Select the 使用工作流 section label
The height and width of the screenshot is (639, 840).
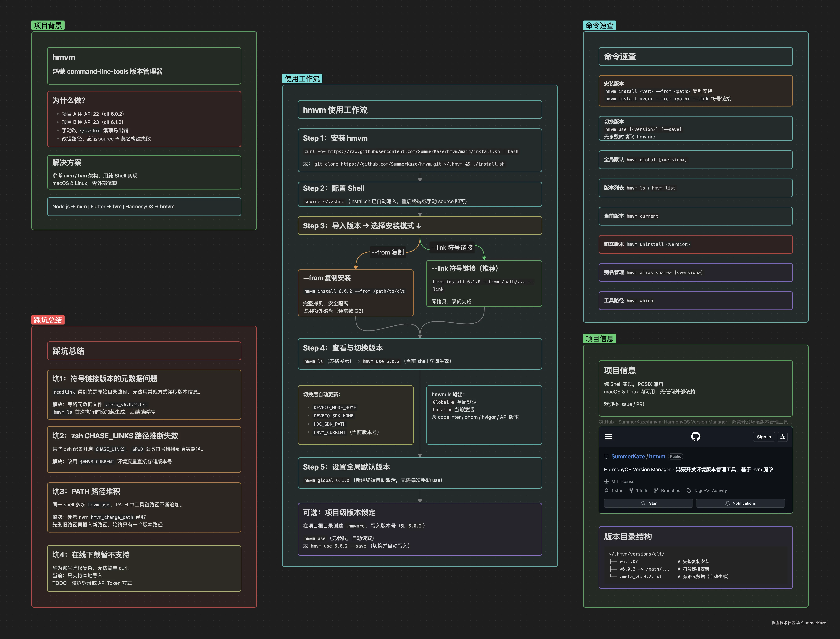(x=302, y=79)
